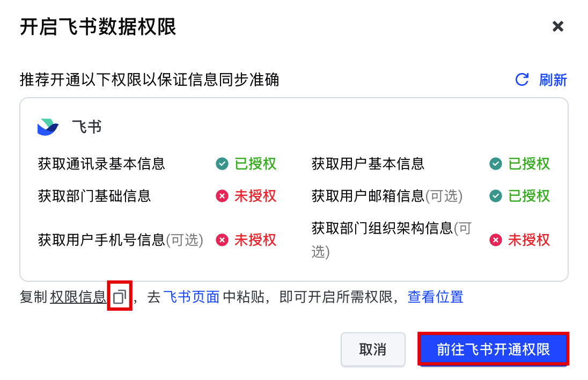Click 未授权 status for 获取部门基础信息

coord(255,196)
